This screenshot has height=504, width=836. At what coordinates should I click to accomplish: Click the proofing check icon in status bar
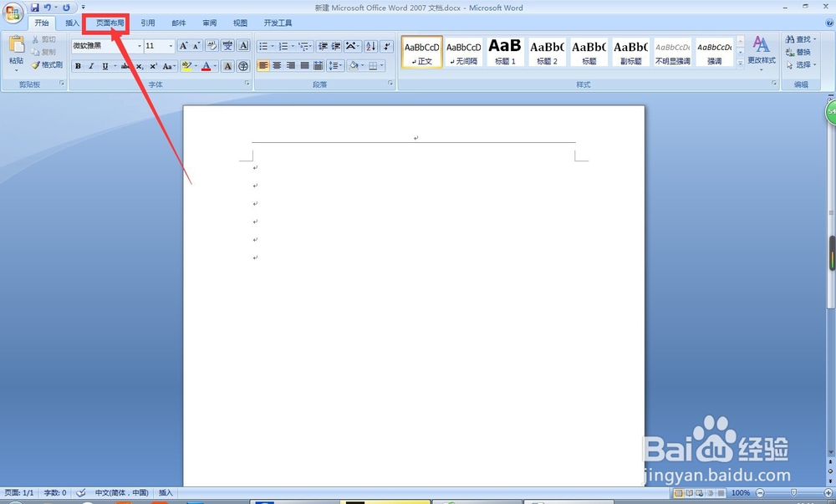(80, 493)
